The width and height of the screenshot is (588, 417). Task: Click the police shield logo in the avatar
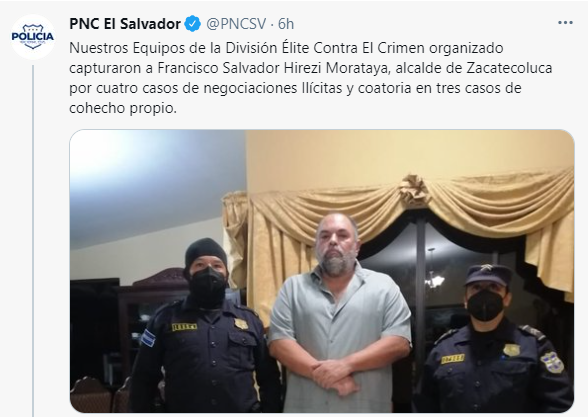tap(33, 37)
